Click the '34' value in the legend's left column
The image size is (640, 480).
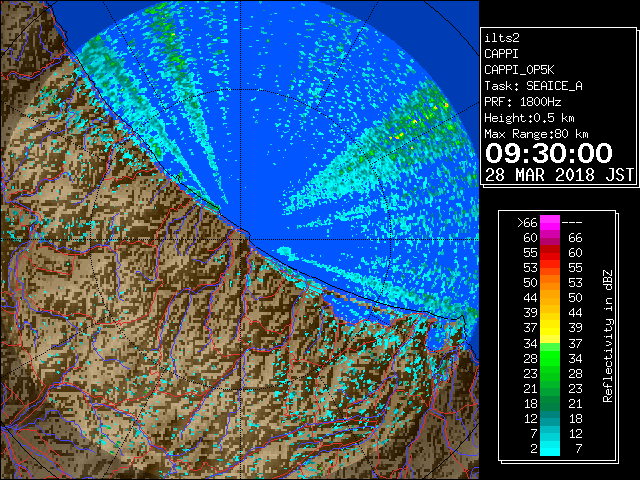coord(531,344)
